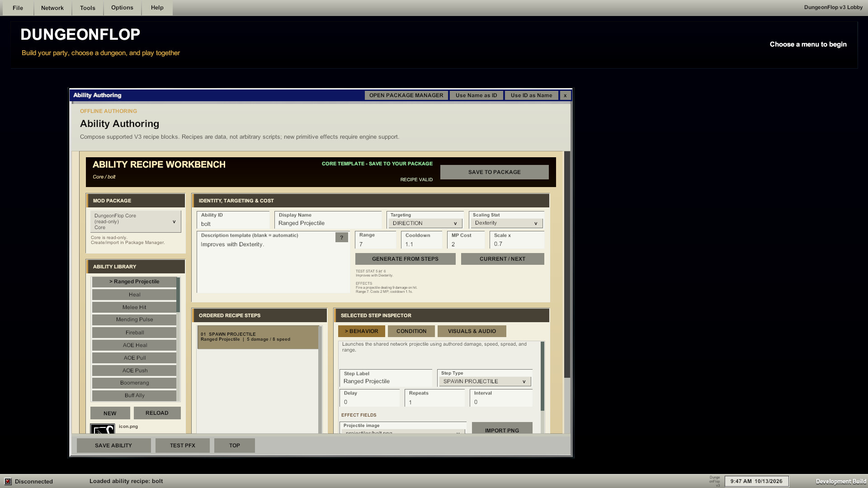This screenshot has height=488, width=868.
Task: Click the IMPORT PNG button
Action: click(x=502, y=428)
